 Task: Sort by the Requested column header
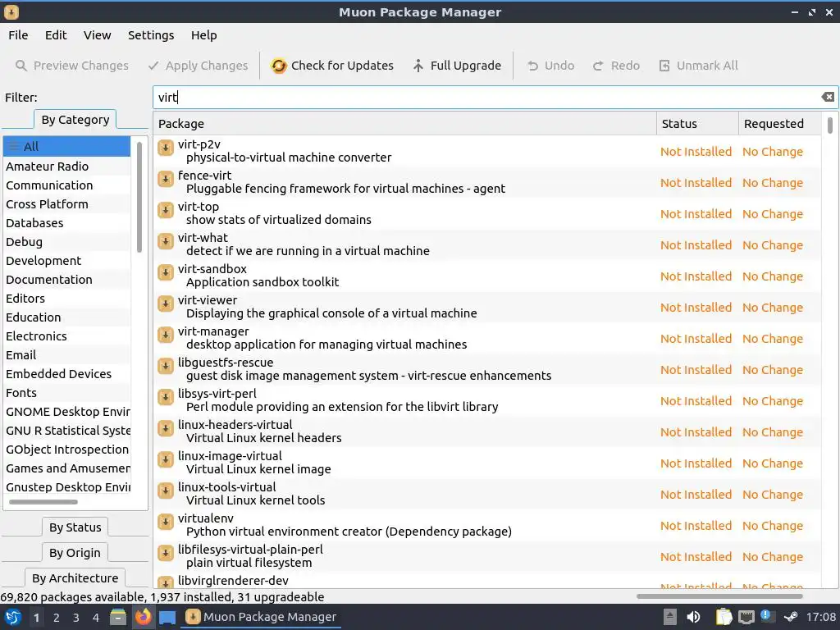(x=780, y=124)
